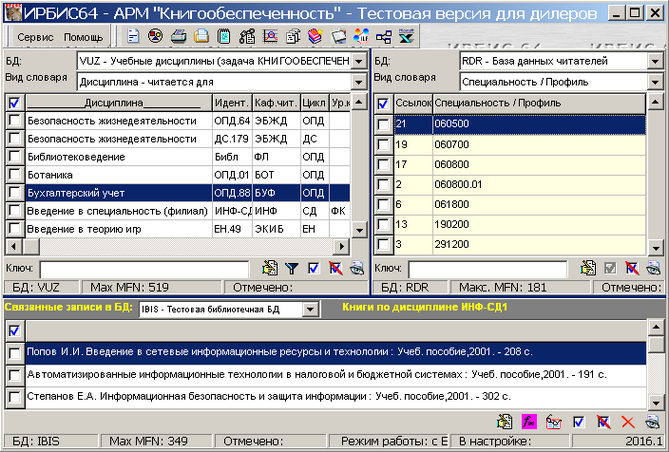Click the stacked books toolbar icon

point(315,36)
